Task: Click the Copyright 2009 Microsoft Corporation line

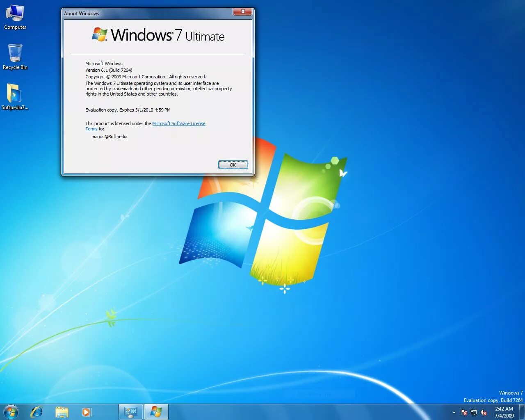Action: [x=146, y=77]
